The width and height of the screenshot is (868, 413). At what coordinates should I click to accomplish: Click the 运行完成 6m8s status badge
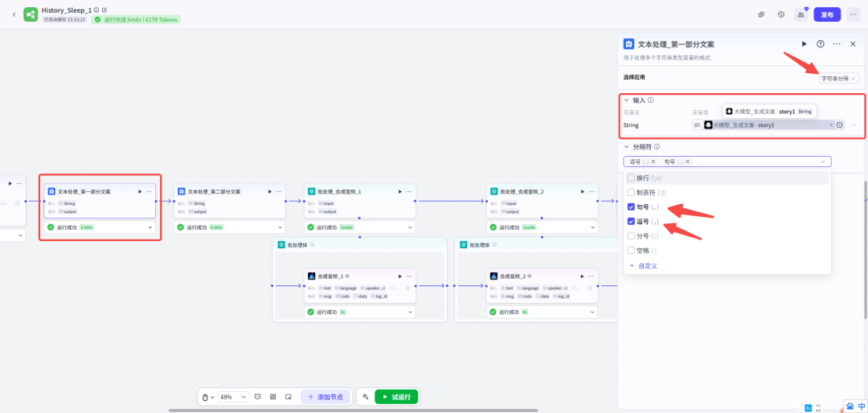pos(136,19)
